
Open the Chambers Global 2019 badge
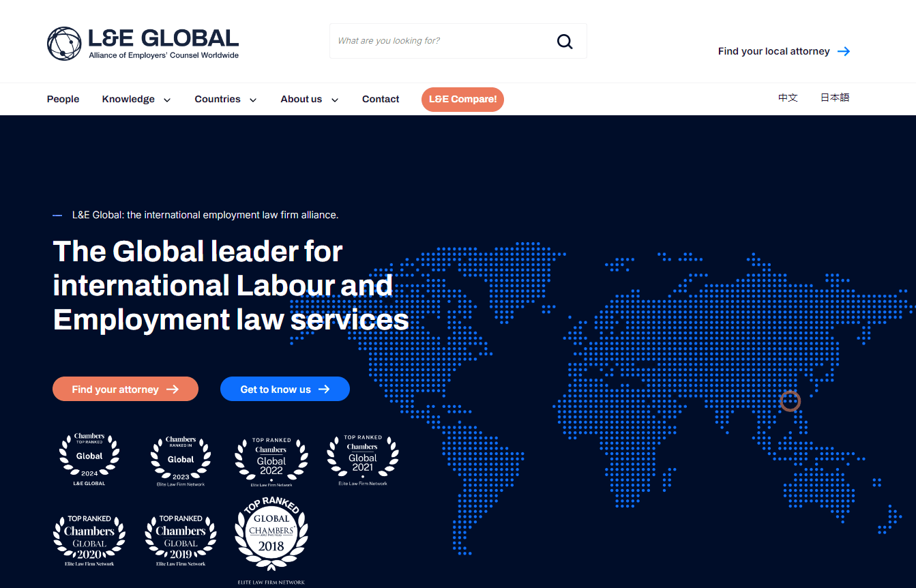coord(181,541)
